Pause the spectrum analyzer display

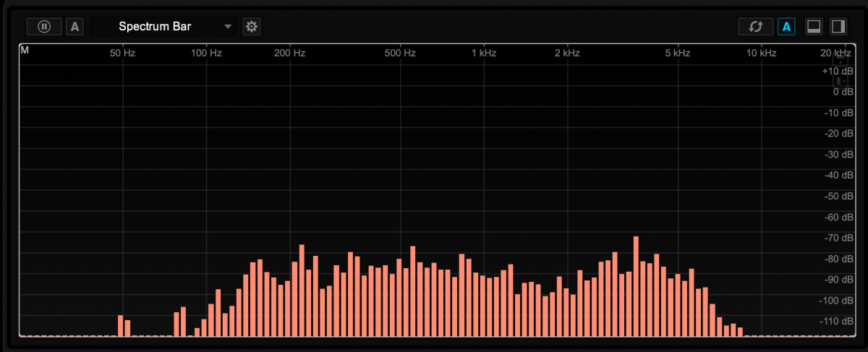[44, 27]
